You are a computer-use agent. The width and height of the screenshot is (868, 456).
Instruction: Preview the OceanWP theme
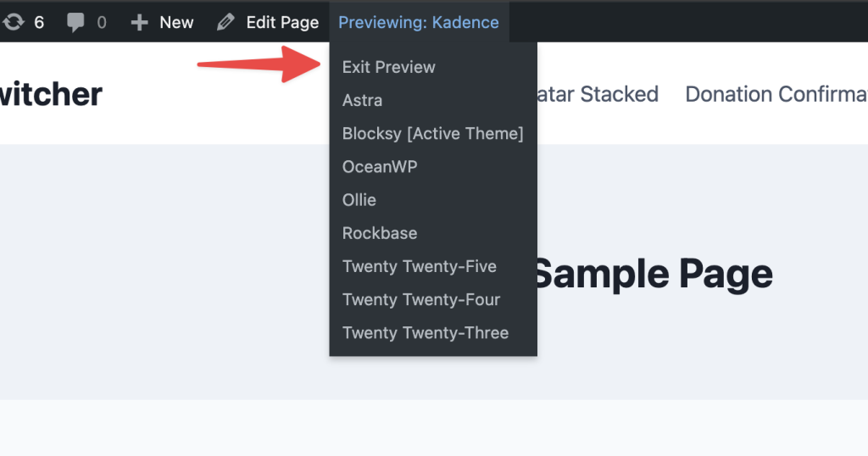coord(380,166)
